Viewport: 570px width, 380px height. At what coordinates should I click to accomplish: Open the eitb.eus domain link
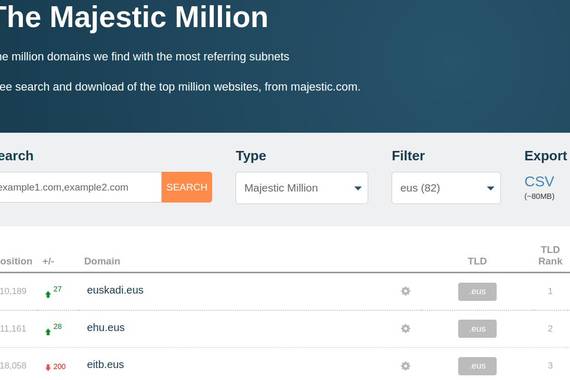105,365
